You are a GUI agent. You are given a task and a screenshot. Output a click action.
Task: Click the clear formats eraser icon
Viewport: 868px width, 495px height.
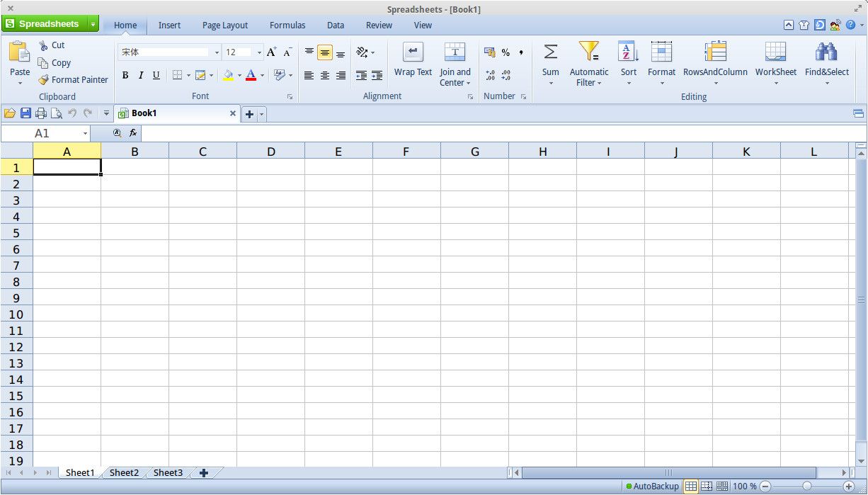click(x=280, y=74)
